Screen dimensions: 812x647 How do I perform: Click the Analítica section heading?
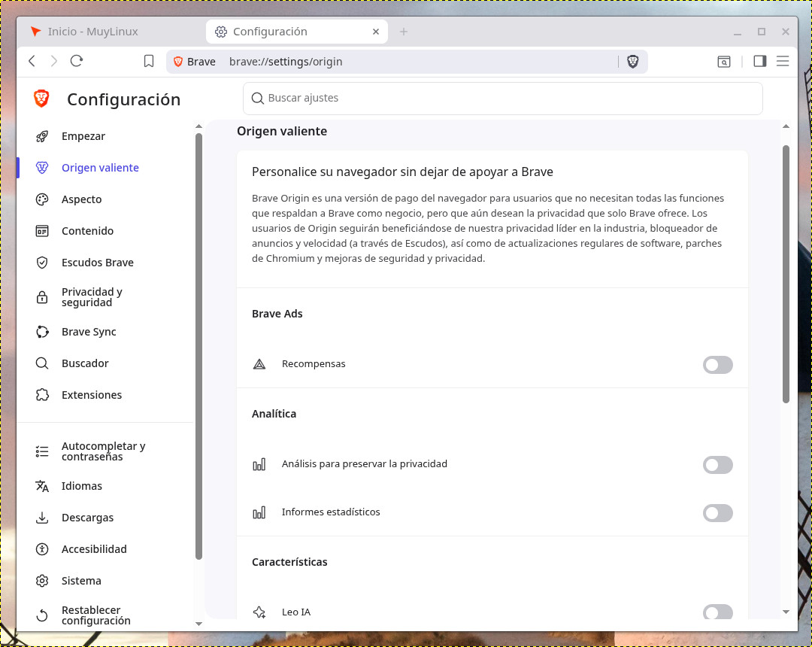(x=274, y=414)
